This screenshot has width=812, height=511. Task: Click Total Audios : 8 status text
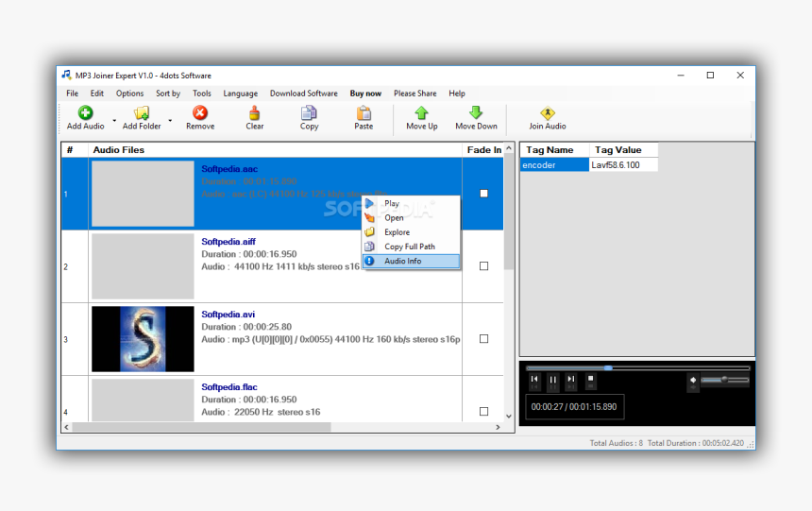point(617,443)
